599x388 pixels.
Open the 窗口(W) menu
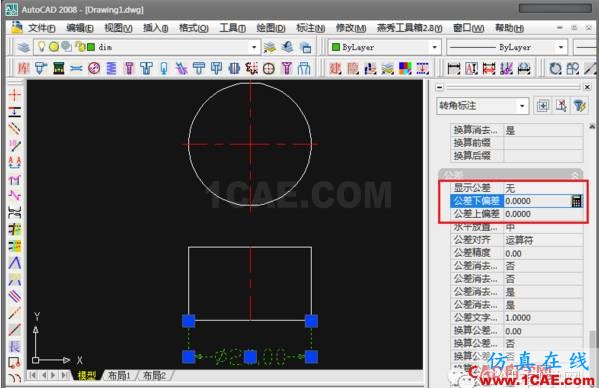(468, 28)
